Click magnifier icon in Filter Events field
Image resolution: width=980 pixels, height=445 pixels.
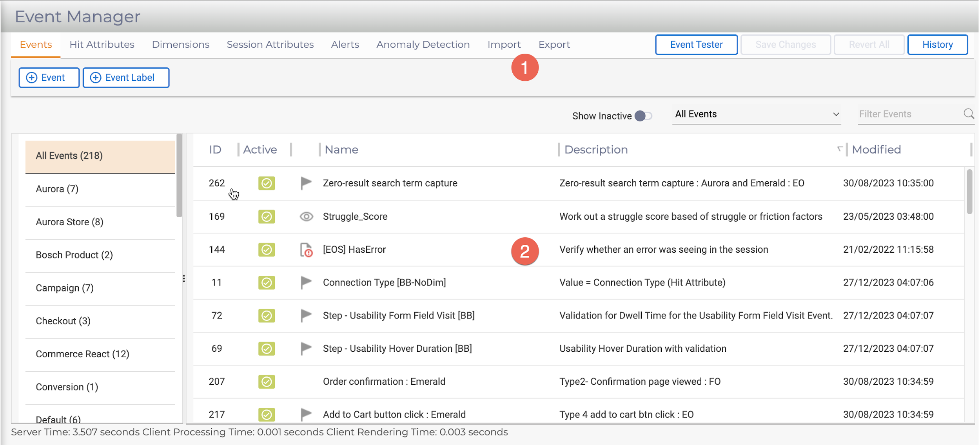click(968, 114)
